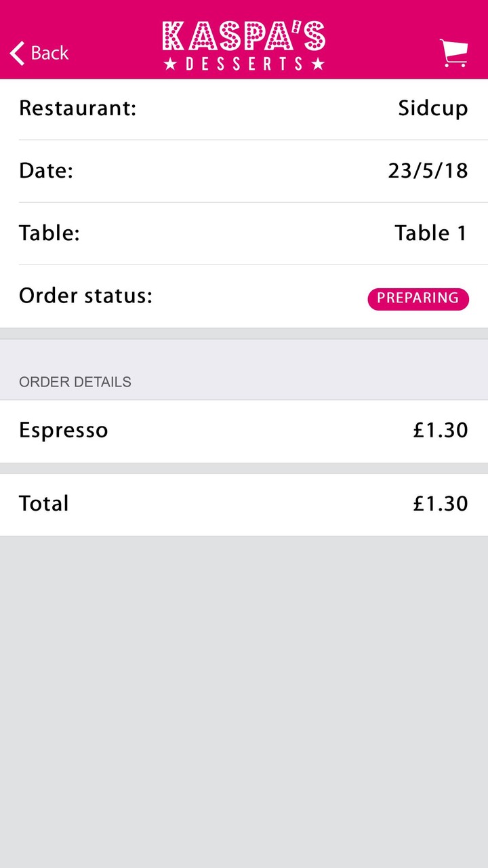
Task: Click the Sidcup restaurant value
Action: (432, 108)
